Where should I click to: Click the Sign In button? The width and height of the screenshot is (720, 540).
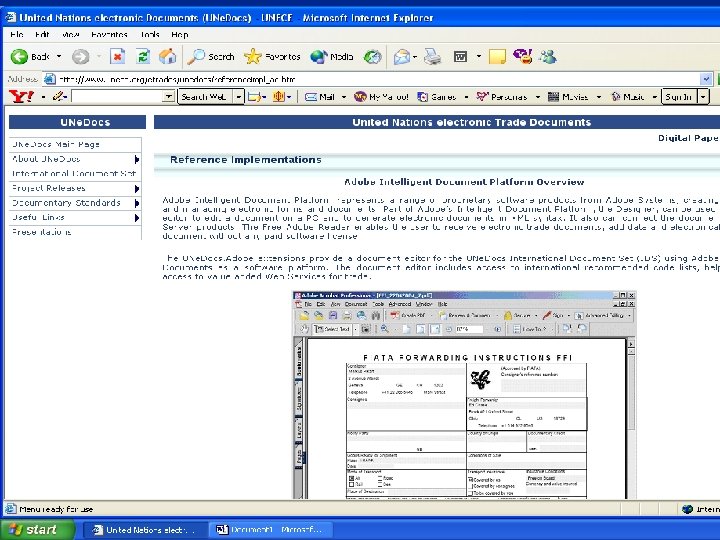tap(679, 97)
